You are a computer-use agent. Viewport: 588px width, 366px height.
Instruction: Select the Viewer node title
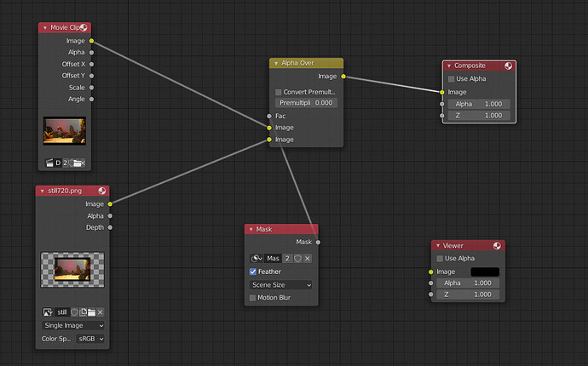(x=453, y=246)
